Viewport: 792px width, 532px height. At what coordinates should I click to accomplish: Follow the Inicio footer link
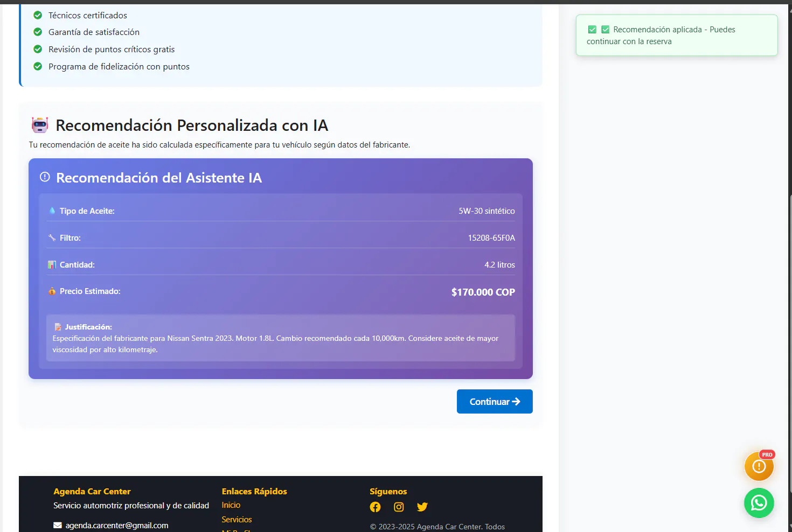point(231,505)
